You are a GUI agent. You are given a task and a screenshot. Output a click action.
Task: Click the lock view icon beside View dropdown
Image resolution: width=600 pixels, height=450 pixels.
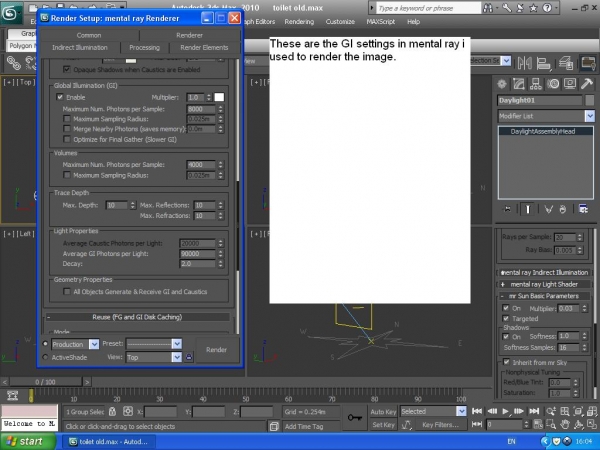pyautogui.click(x=189, y=357)
